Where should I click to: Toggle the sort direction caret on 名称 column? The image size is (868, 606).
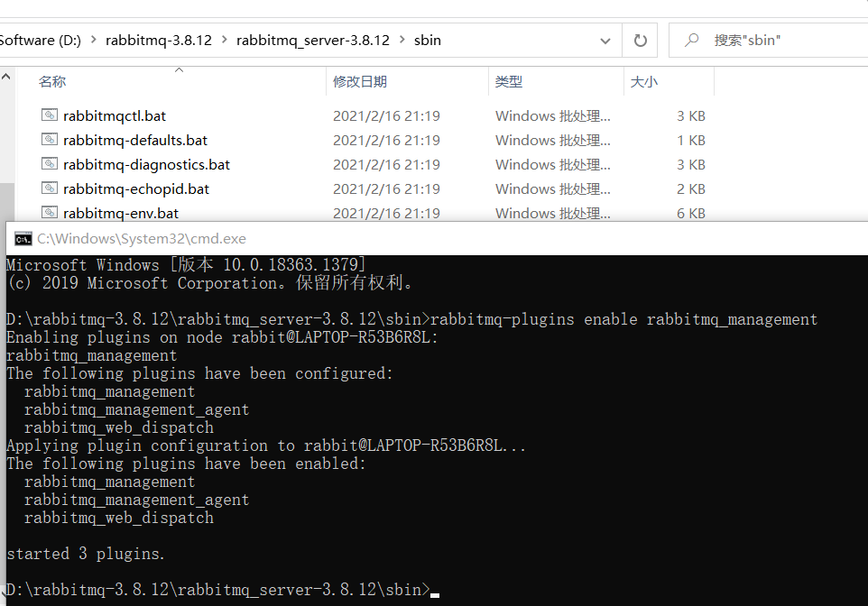[179, 69]
